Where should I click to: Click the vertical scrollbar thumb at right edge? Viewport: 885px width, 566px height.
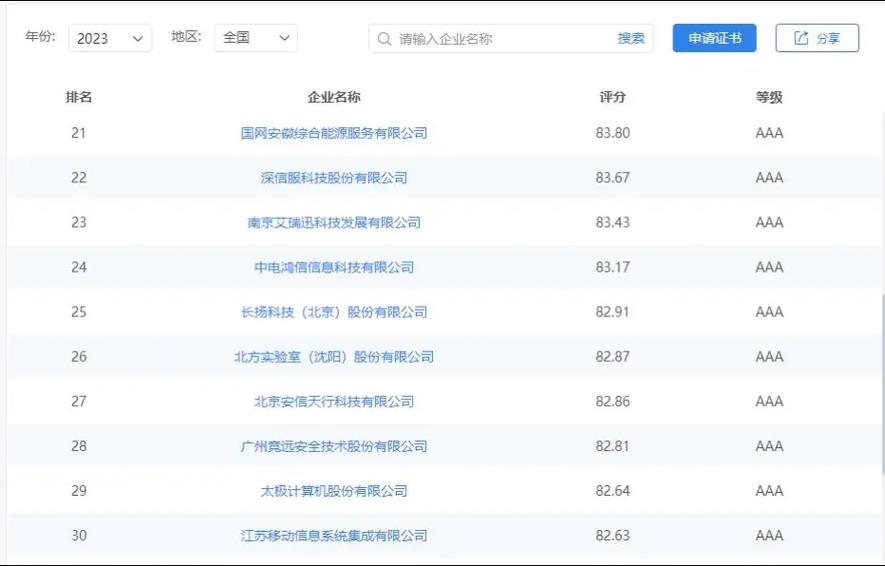882,384
